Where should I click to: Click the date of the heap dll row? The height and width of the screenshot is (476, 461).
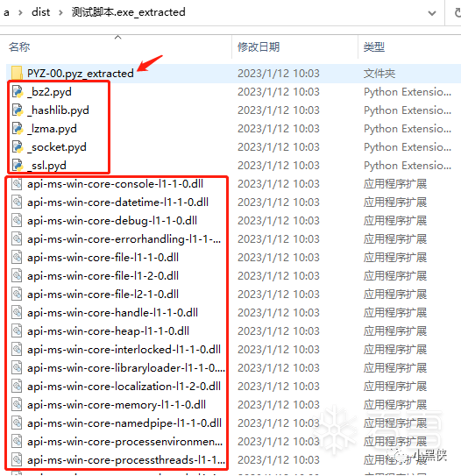click(x=279, y=331)
